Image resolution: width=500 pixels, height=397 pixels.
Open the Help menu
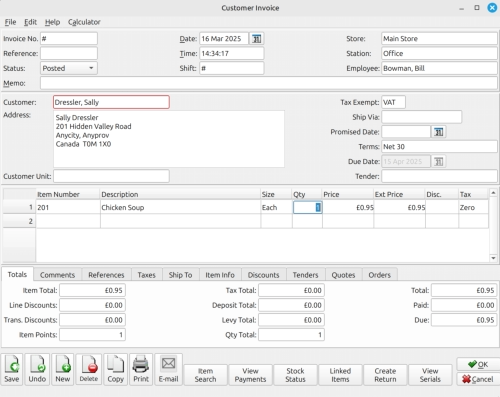tap(52, 22)
